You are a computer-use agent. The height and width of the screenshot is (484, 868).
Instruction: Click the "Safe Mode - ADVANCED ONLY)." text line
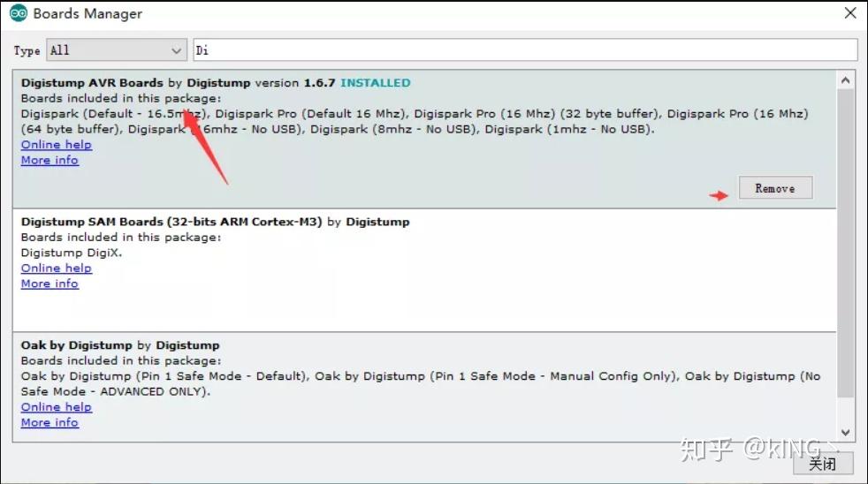(116, 391)
